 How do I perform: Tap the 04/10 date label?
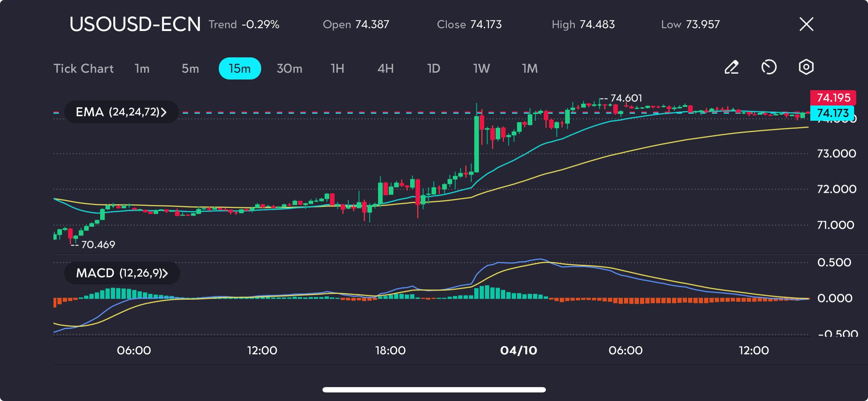tap(518, 350)
